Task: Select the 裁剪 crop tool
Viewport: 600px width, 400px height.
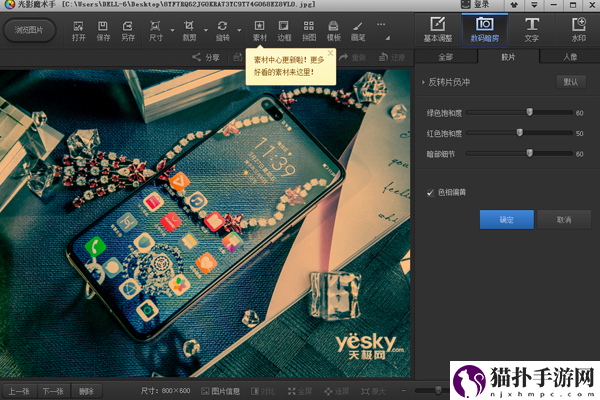Action: tap(189, 31)
